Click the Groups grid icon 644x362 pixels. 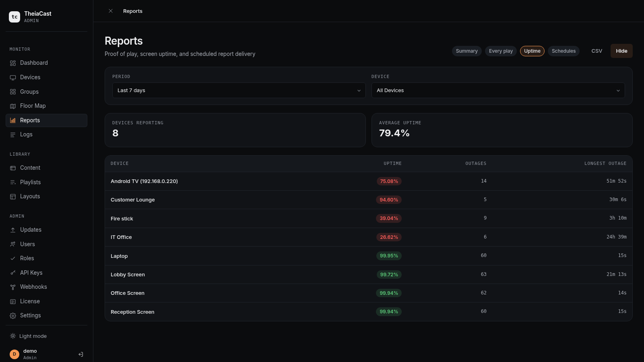pyautogui.click(x=13, y=92)
